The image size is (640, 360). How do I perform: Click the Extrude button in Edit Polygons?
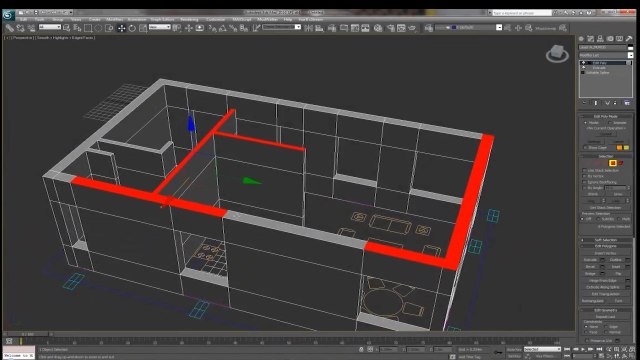point(590,260)
